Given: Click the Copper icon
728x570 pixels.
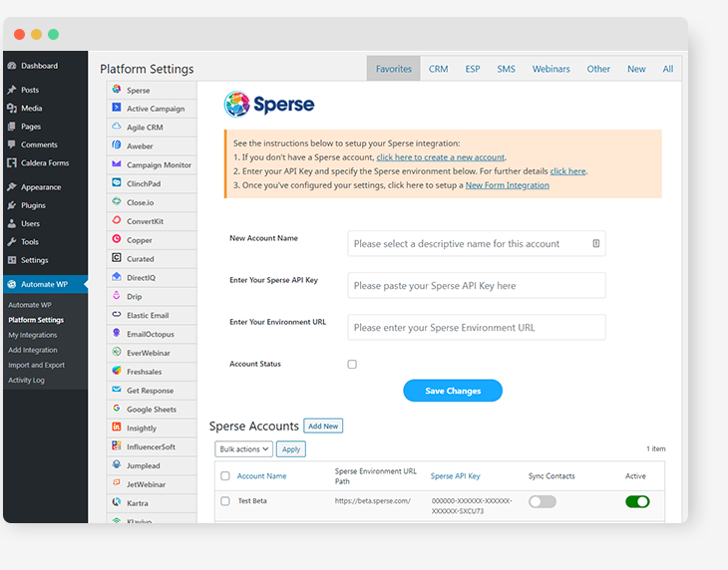Looking at the screenshot, I should coord(117,239).
